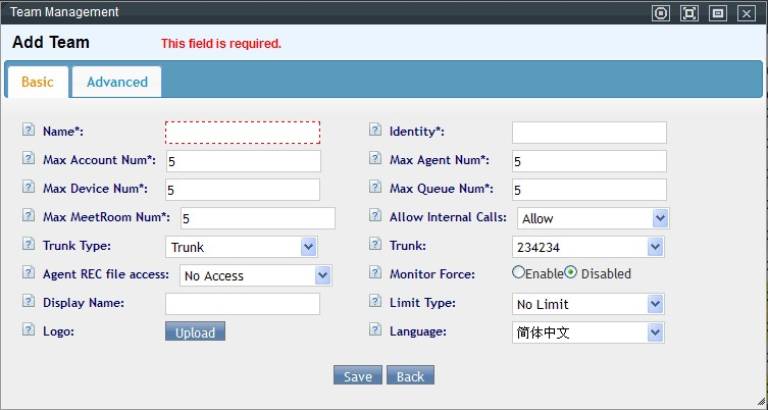
Task: Switch to the Advanced tab
Action: click(117, 82)
